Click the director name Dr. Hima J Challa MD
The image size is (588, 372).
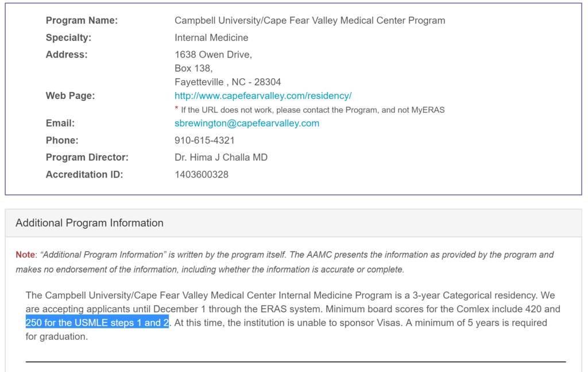tap(221, 158)
